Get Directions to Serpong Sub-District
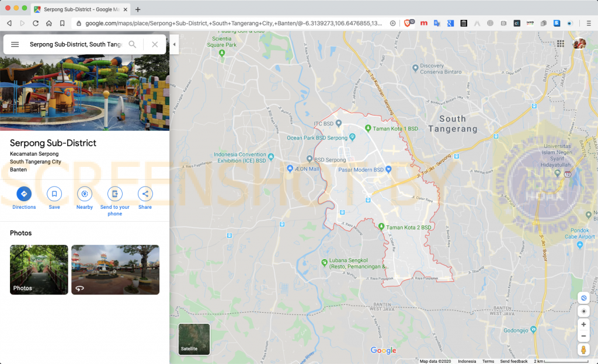Screen dimensions: 598x364 [x=24, y=198]
